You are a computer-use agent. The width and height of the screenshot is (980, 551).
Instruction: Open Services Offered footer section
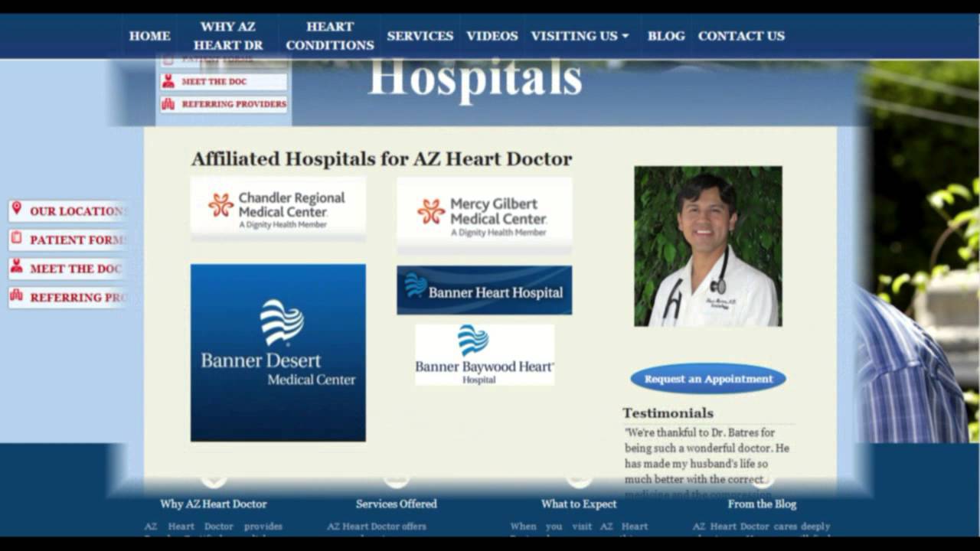(x=397, y=504)
